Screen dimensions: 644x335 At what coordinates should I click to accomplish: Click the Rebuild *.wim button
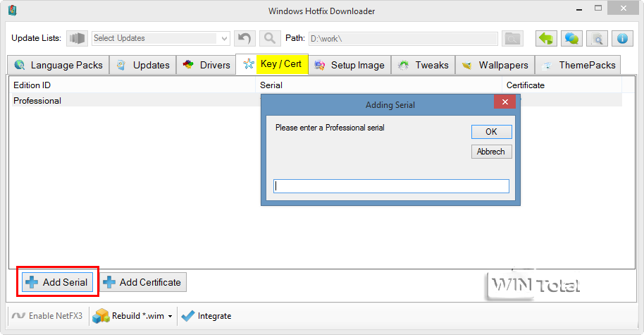click(x=128, y=316)
